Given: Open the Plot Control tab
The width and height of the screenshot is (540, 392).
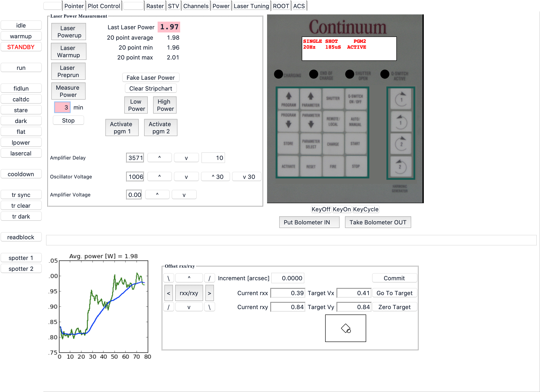Looking at the screenshot, I should coord(104,6).
